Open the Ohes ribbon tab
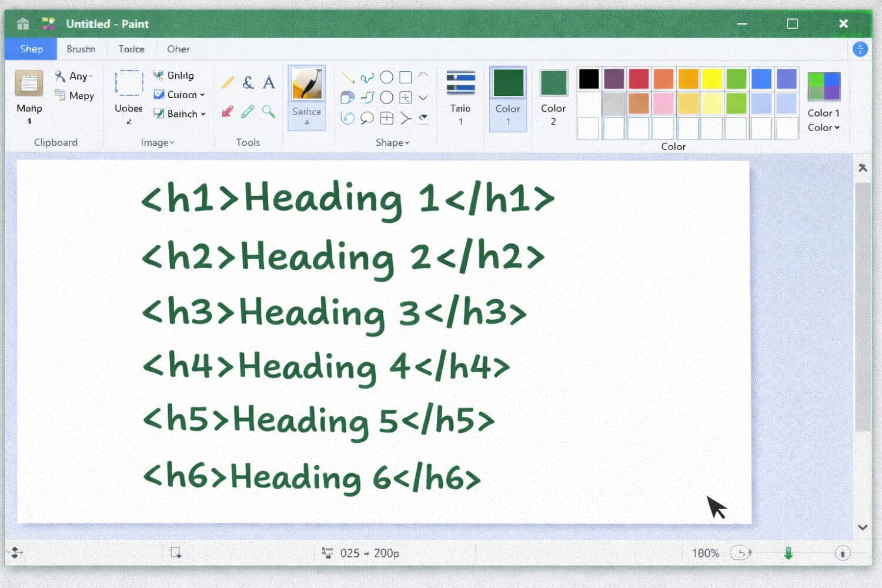Image resolution: width=882 pixels, height=588 pixels. 178,49
